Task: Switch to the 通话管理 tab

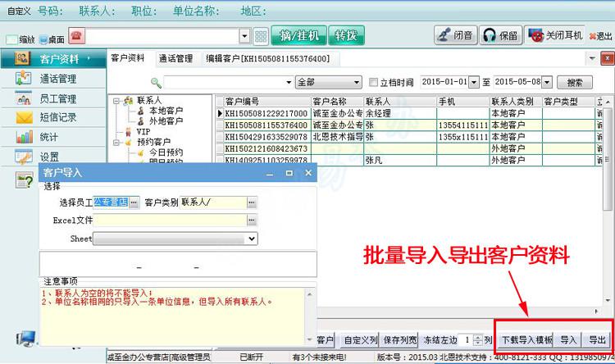Action: tap(175, 59)
